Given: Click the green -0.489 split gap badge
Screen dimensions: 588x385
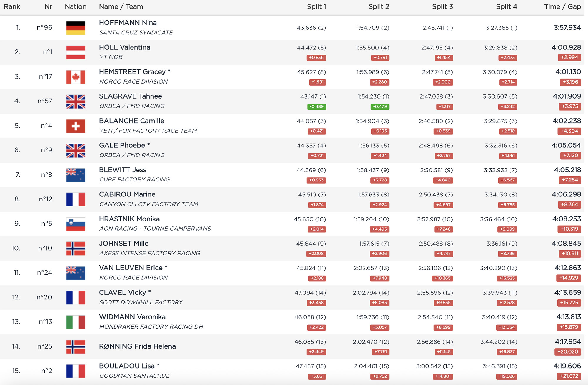Looking at the screenshot, I should 317,106.
